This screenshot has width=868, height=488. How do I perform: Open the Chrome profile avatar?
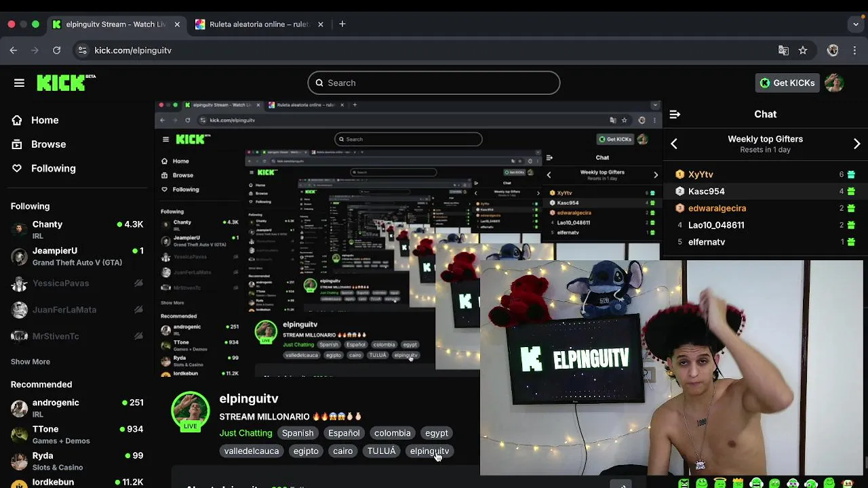coord(833,50)
